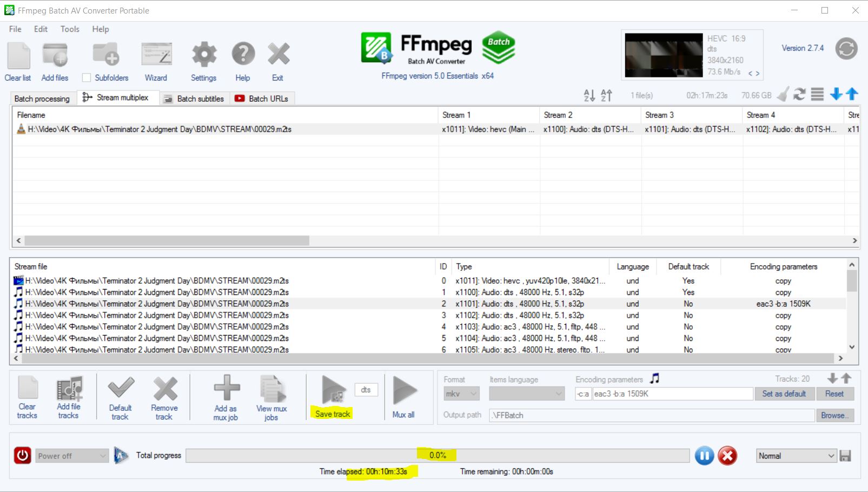Enable the Subfolders checkbox

[87, 78]
